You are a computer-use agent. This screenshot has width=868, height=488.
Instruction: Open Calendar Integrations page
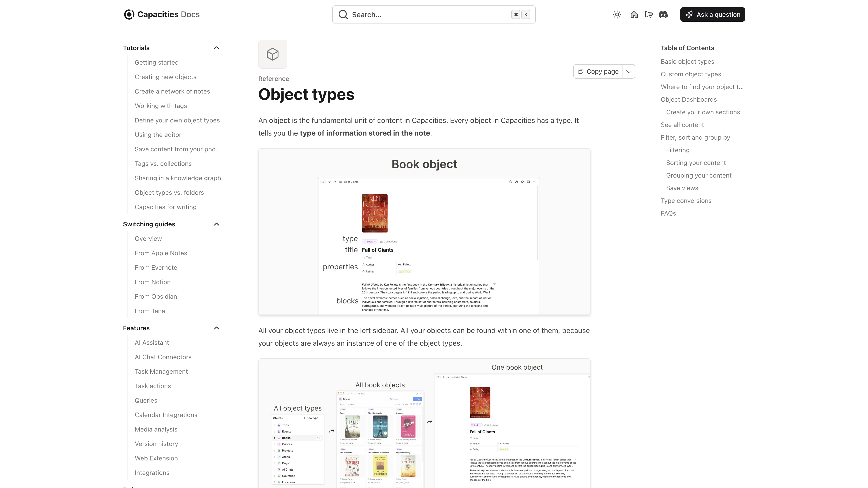[166, 415]
